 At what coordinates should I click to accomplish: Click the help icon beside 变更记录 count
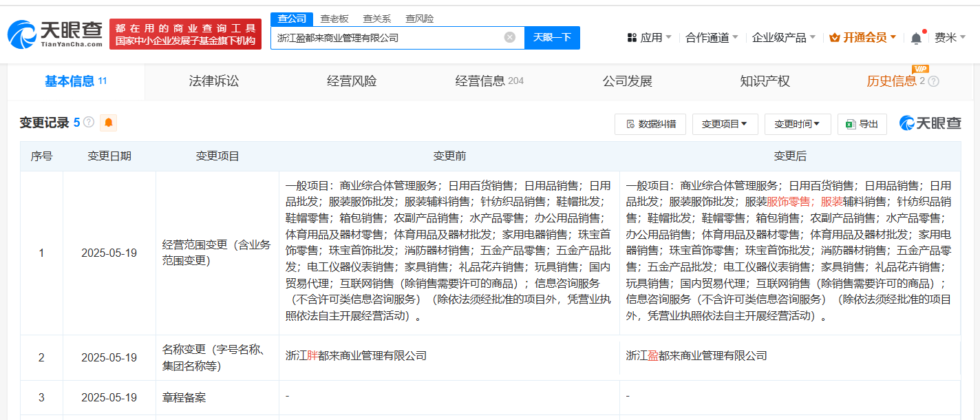(x=89, y=123)
